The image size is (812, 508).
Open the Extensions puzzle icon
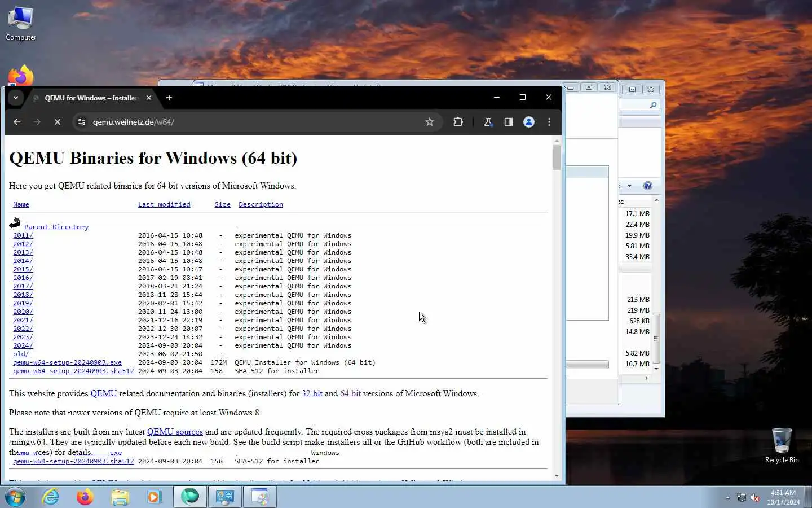pos(458,122)
